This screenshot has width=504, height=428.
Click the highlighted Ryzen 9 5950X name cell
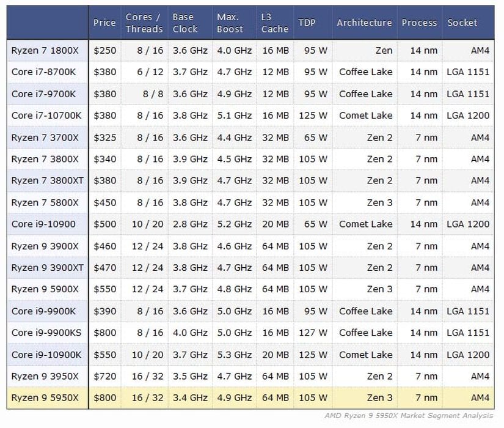coord(44,398)
